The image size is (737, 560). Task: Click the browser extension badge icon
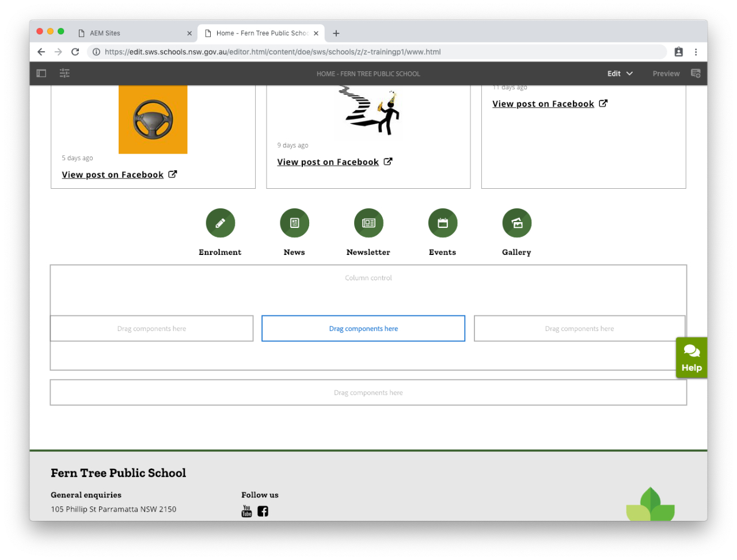679,52
